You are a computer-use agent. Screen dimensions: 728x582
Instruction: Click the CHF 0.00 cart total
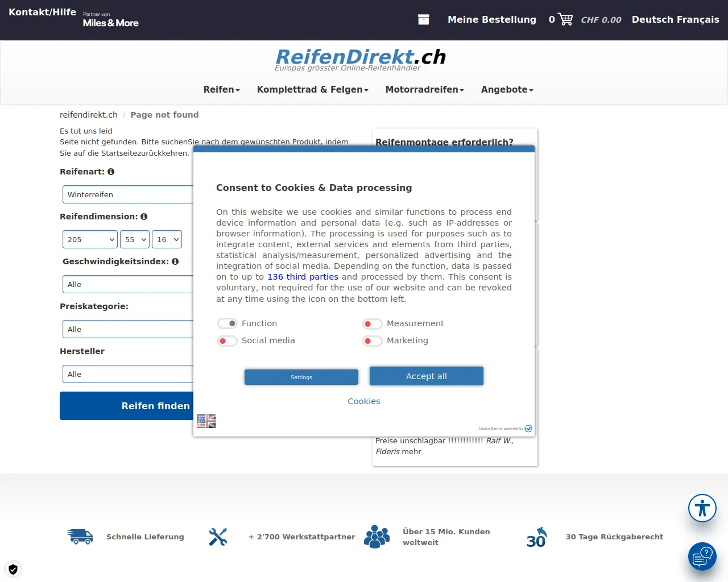(601, 20)
